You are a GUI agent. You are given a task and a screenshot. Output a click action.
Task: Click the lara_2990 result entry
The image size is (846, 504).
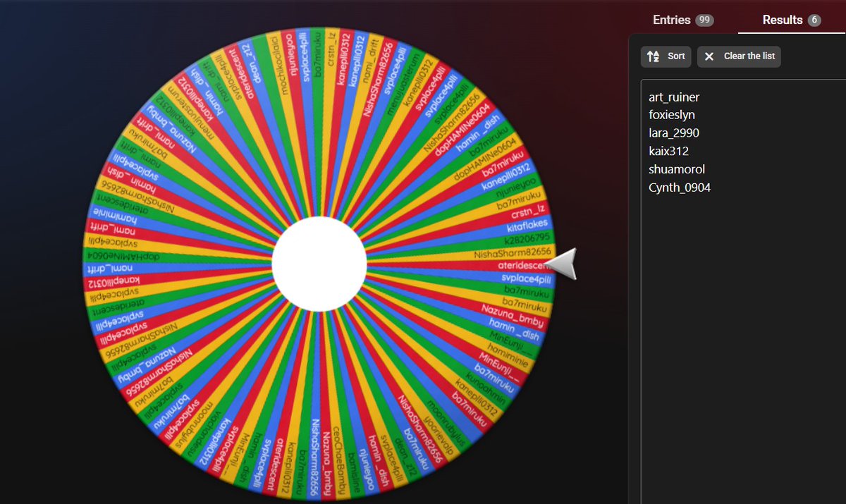(x=674, y=133)
